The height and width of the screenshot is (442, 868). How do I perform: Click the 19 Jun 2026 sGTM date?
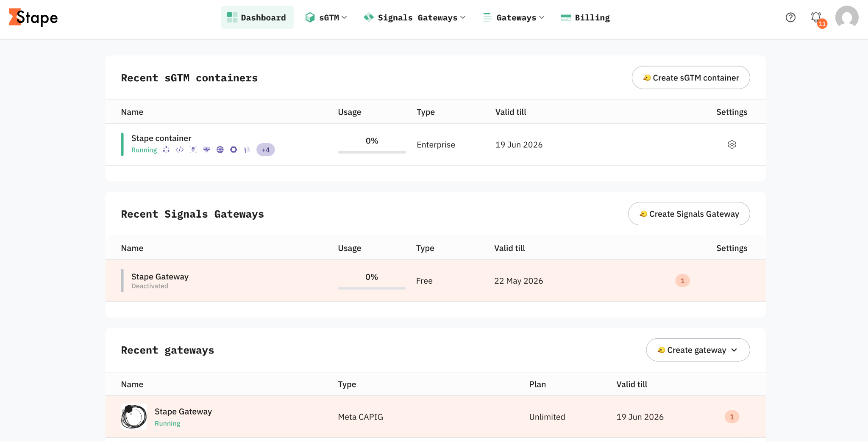pyautogui.click(x=519, y=145)
